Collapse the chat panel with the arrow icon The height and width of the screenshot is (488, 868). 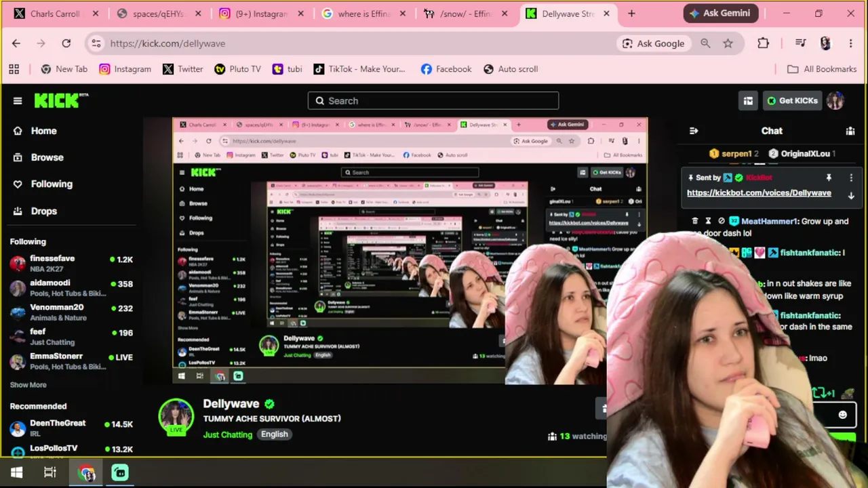coord(694,131)
